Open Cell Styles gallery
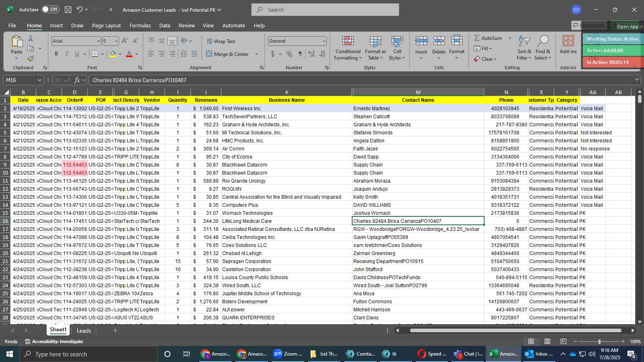 click(397, 48)
